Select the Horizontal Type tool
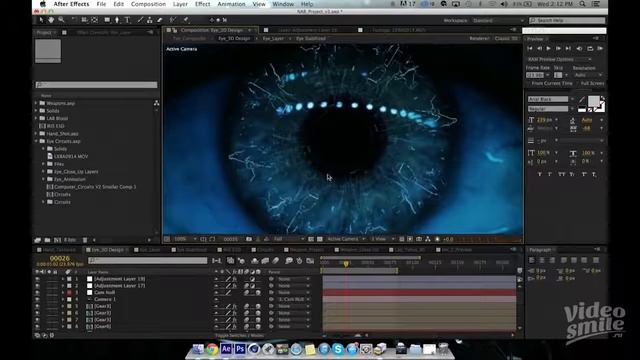Viewport: 640px width, 360px height. 127,20
